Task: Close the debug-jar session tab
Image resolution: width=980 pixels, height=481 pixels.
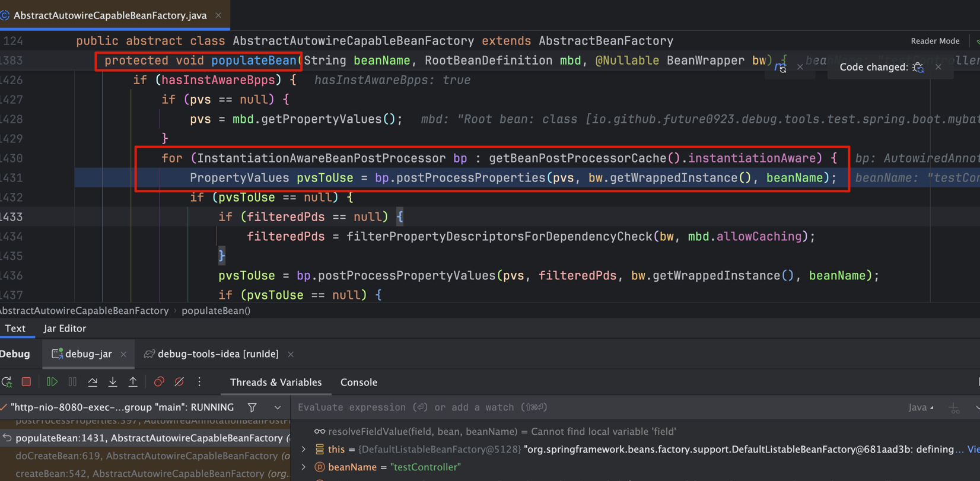Action: (x=123, y=354)
